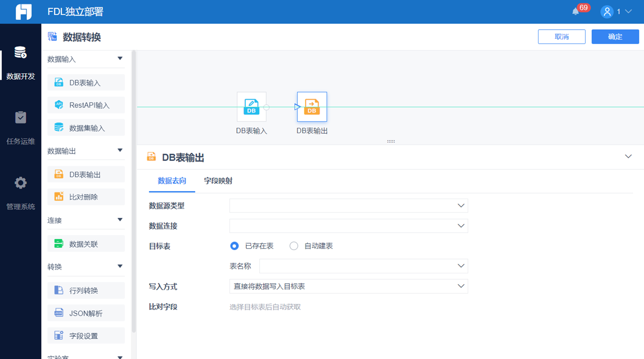
Task: Select the DB表输出 node on canvas
Action: (312, 106)
